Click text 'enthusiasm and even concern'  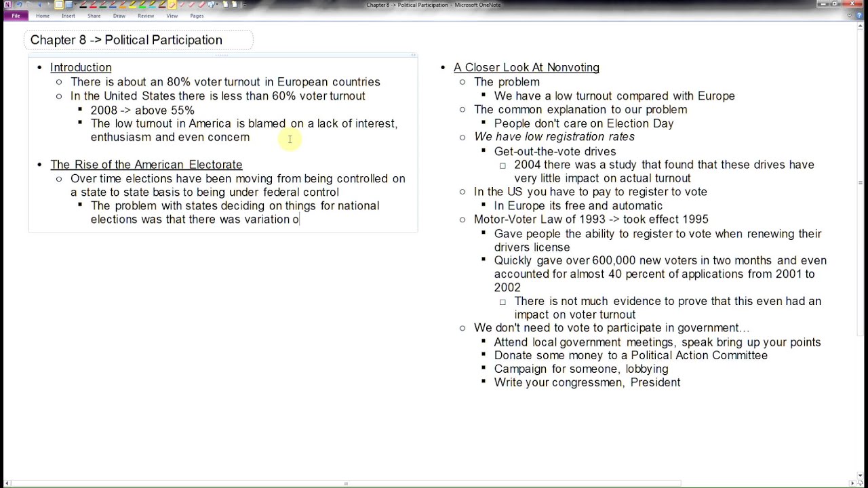(170, 137)
